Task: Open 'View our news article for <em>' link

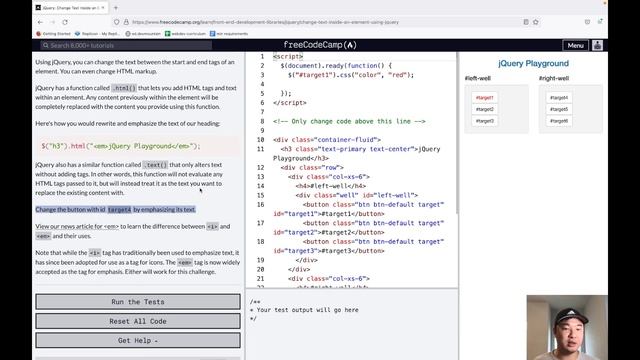Action: (77, 226)
